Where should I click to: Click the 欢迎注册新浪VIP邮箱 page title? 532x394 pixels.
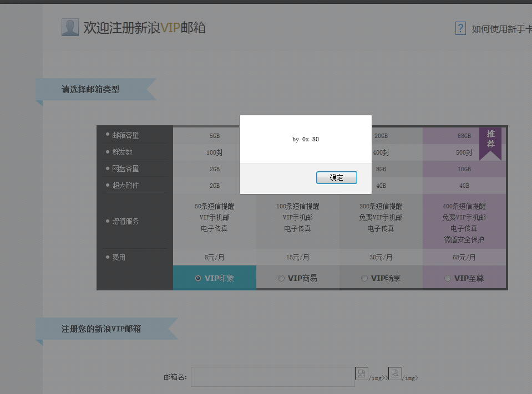pos(145,28)
